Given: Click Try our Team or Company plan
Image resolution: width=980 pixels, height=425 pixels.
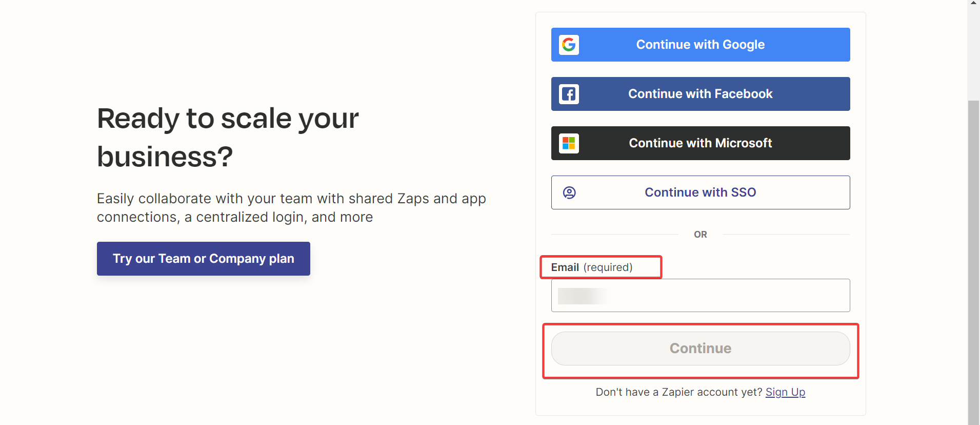Looking at the screenshot, I should pyautogui.click(x=203, y=259).
